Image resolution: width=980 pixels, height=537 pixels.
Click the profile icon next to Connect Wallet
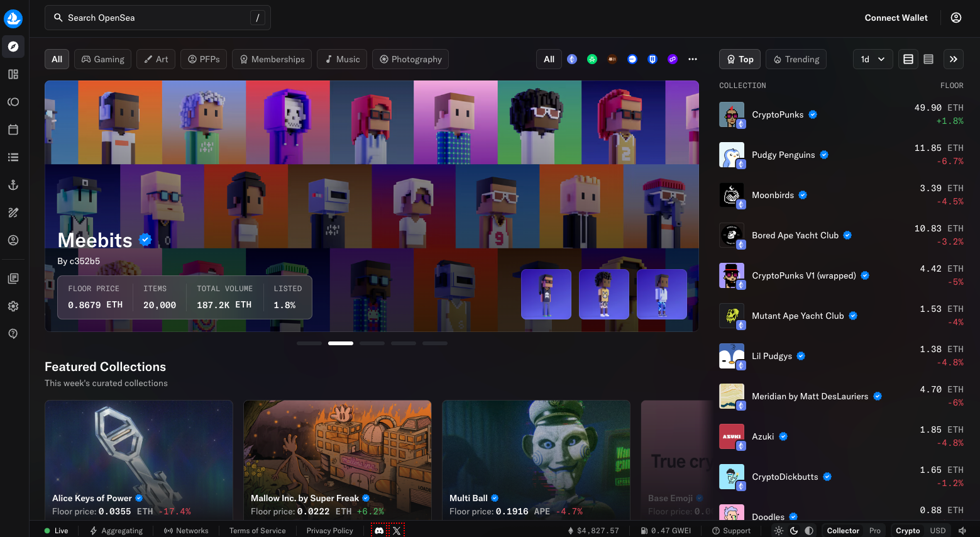tap(956, 18)
